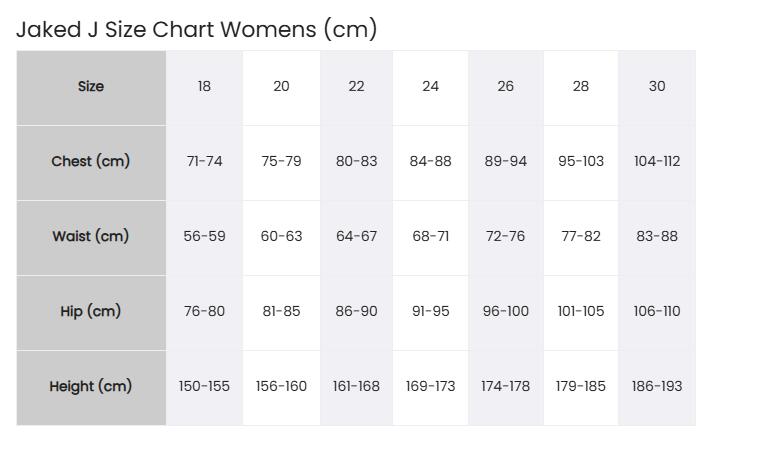757x466 pixels.
Task: Select size 30 column header
Action: [x=657, y=86]
